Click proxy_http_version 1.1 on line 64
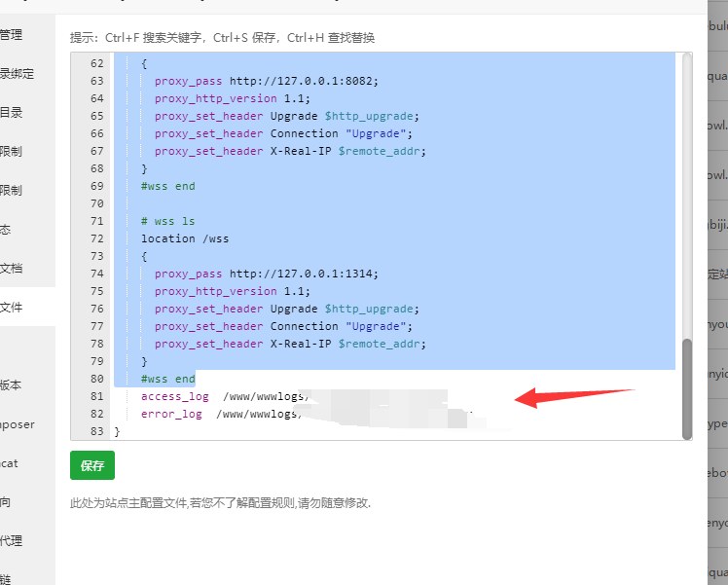 pyautogui.click(x=233, y=98)
